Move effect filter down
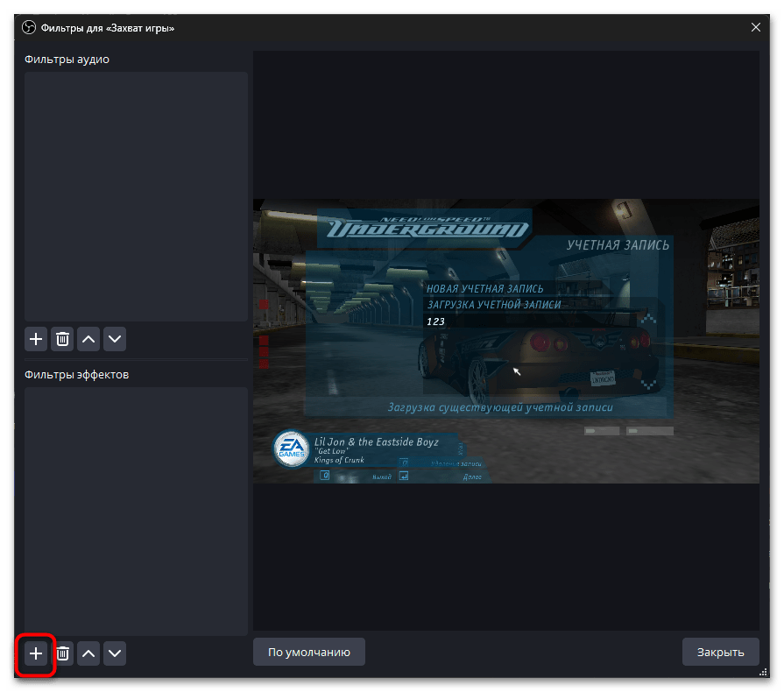The image size is (784, 692). [115, 653]
